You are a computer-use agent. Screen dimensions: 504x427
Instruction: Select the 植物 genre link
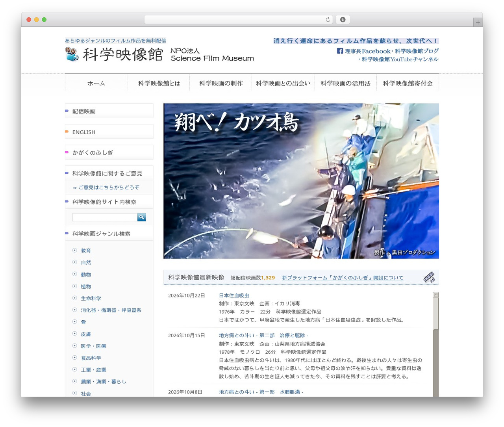click(86, 286)
